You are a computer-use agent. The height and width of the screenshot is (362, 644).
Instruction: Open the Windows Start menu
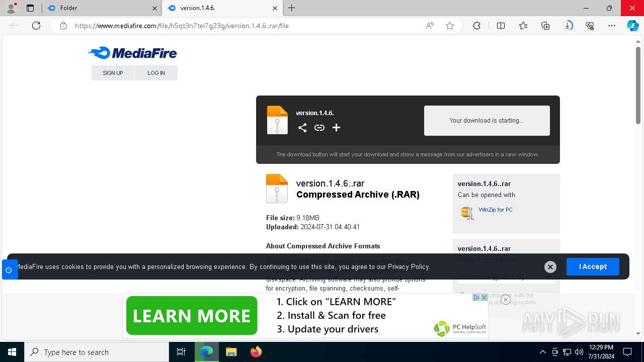[x=12, y=352]
